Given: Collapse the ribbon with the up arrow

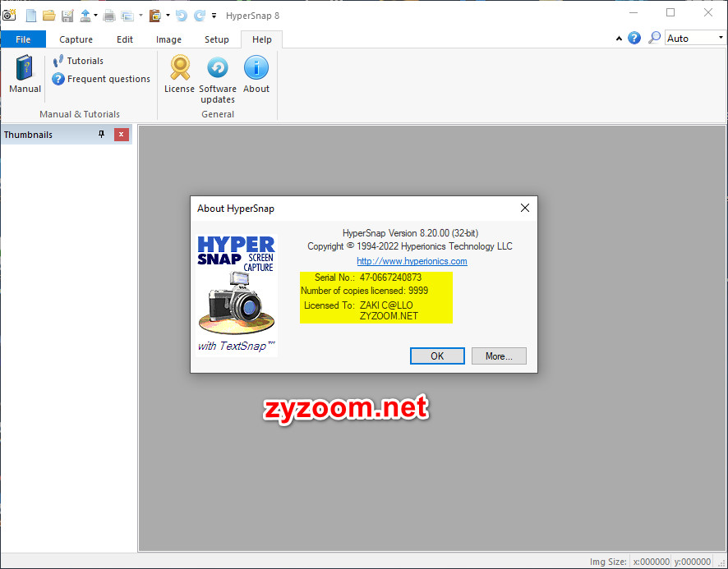Looking at the screenshot, I should (619, 39).
